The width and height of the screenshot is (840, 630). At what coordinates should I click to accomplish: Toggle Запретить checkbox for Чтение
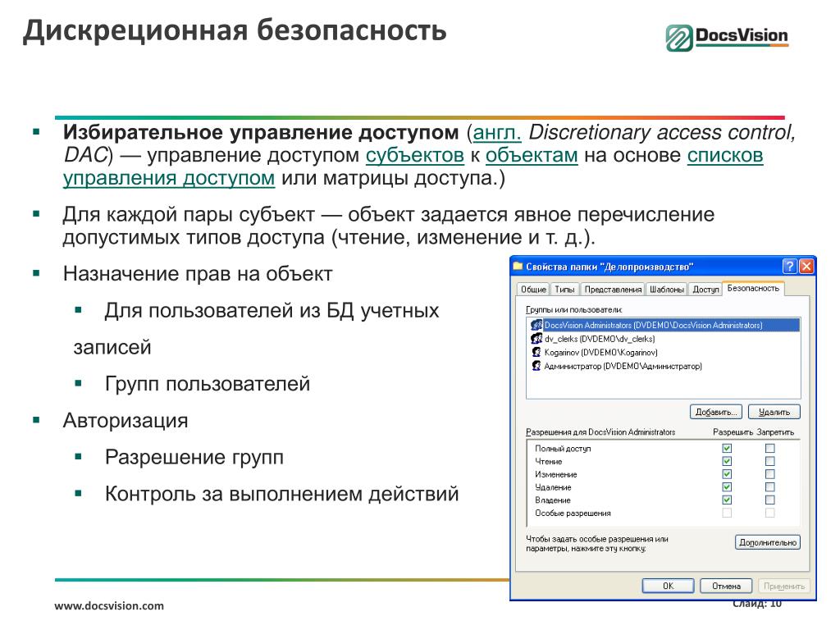tap(769, 461)
